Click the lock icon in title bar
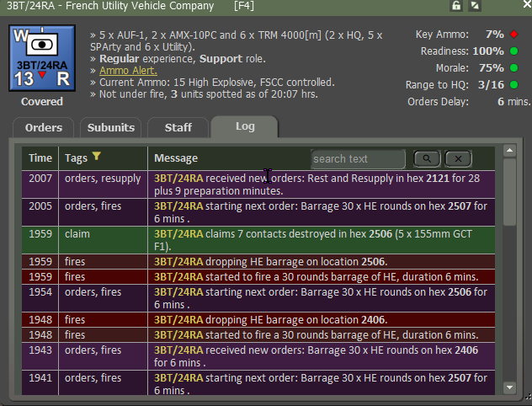This screenshot has width=532, height=406. coord(456,6)
